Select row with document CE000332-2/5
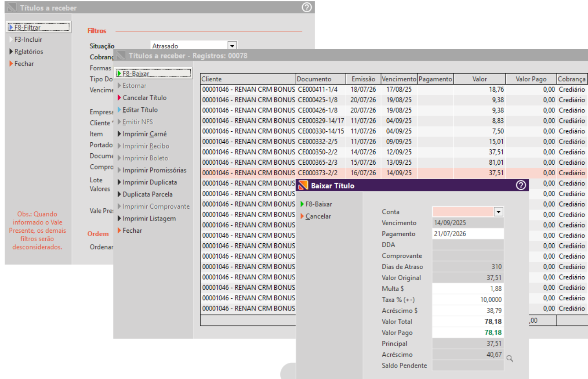This screenshot has width=588, height=379. [394, 141]
